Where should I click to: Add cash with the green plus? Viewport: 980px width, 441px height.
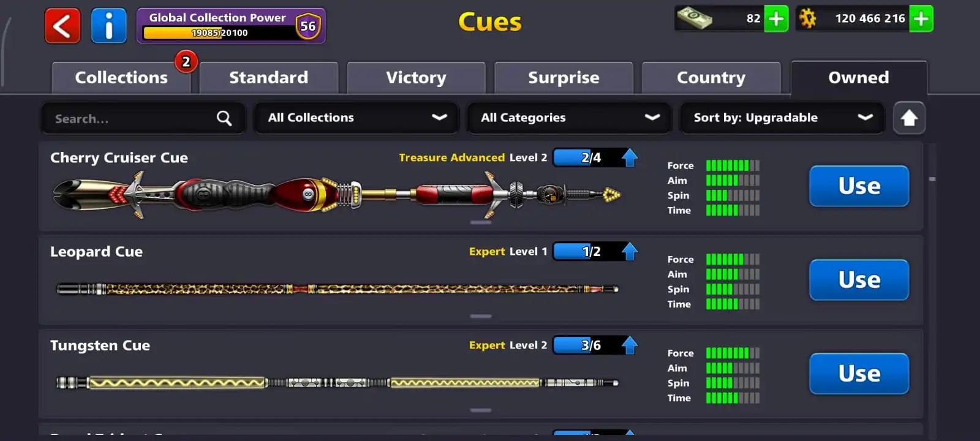point(776,18)
